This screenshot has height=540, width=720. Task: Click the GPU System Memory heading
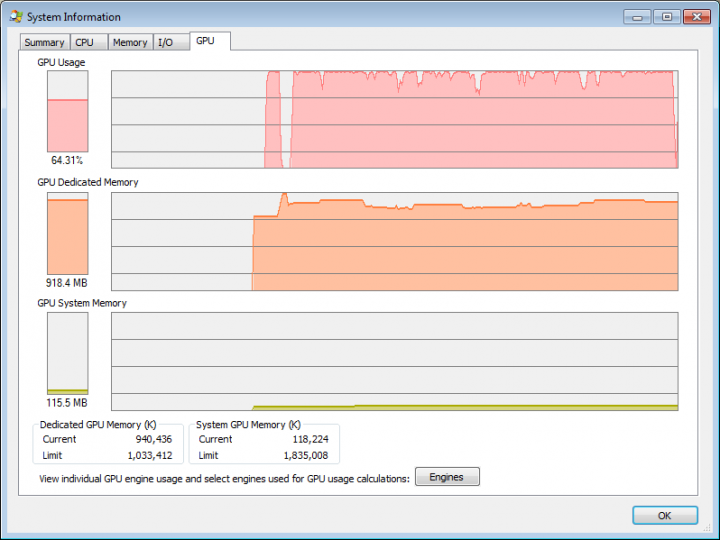82,303
